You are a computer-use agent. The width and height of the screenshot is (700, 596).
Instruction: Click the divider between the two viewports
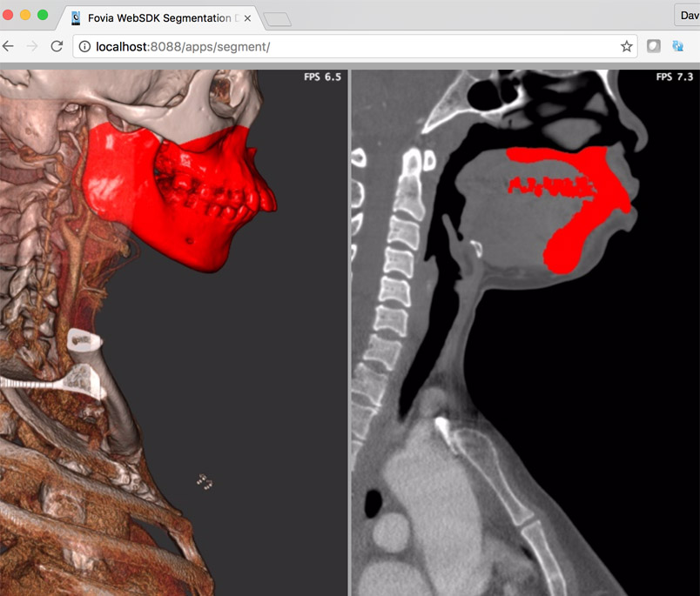pyautogui.click(x=349, y=331)
